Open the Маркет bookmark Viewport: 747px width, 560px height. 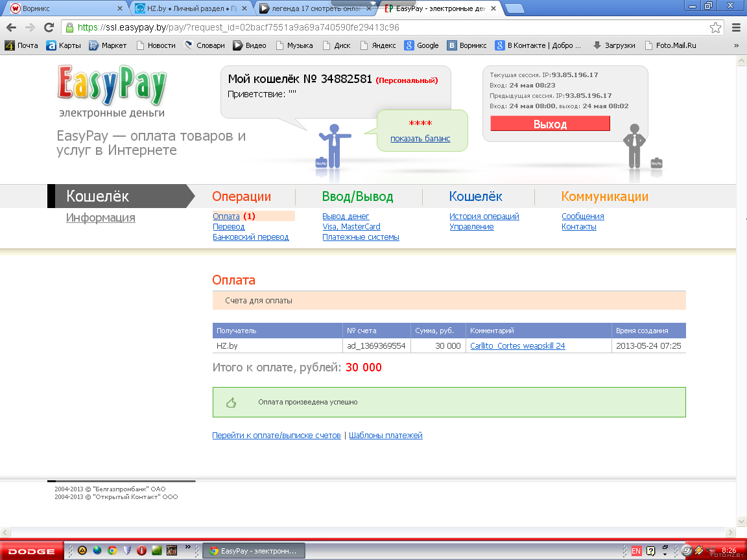108,45
